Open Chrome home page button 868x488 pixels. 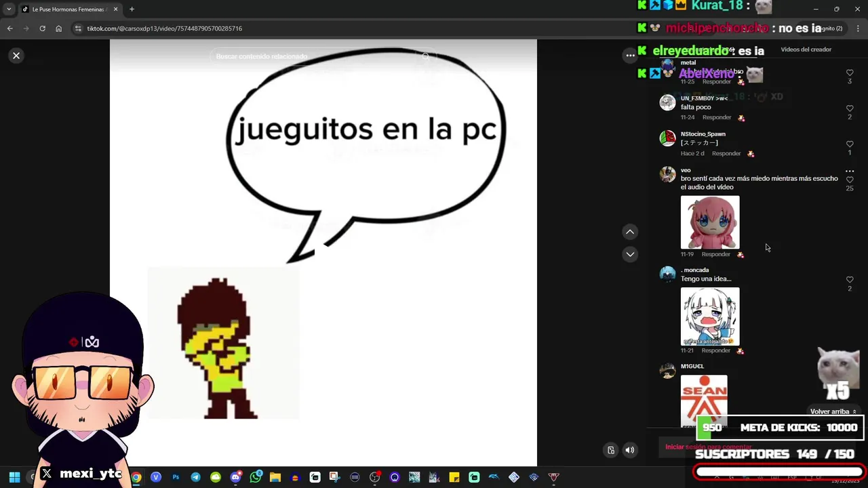point(58,28)
